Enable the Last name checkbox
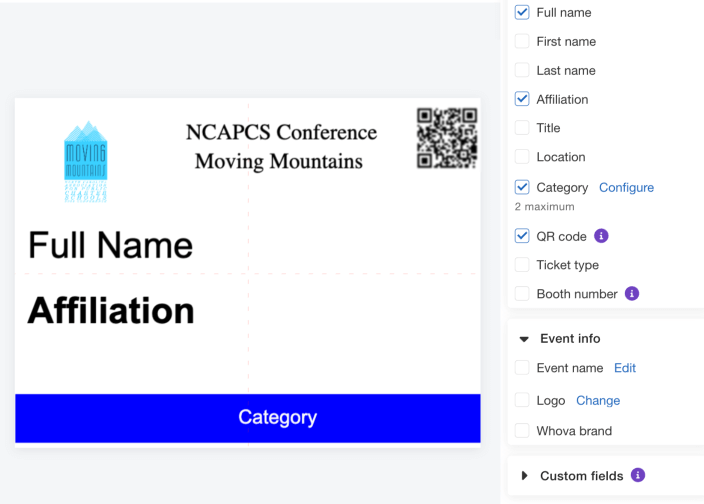The width and height of the screenshot is (704, 504). point(522,71)
